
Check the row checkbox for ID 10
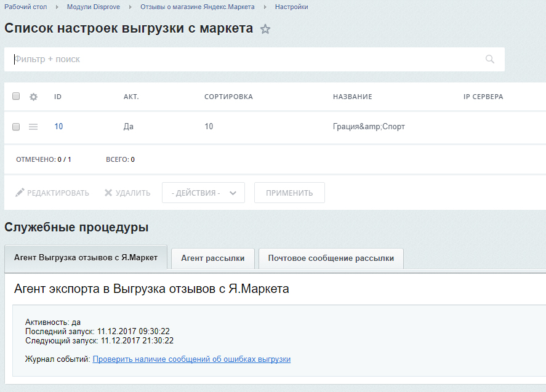point(17,127)
